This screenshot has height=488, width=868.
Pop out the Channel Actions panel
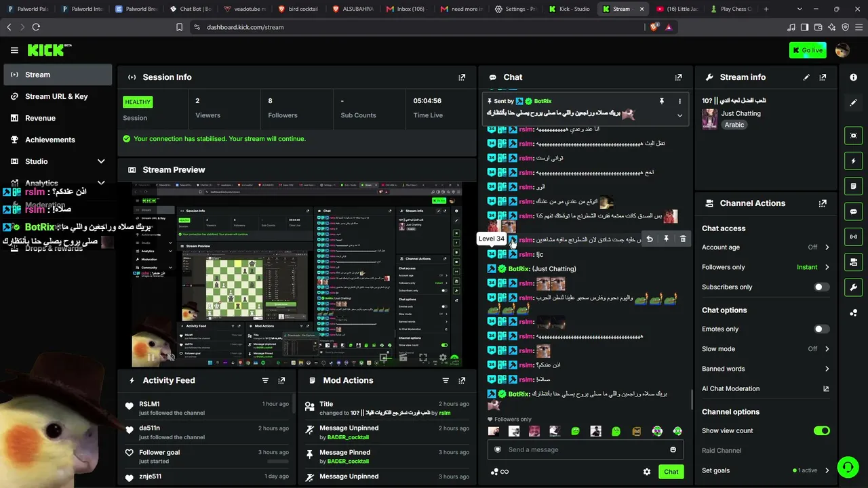(823, 203)
